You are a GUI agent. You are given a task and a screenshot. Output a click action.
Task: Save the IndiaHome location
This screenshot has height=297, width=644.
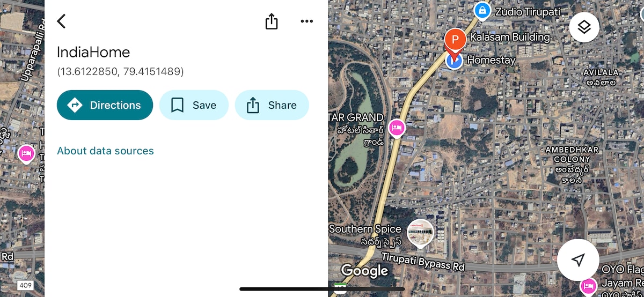(x=194, y=105)
